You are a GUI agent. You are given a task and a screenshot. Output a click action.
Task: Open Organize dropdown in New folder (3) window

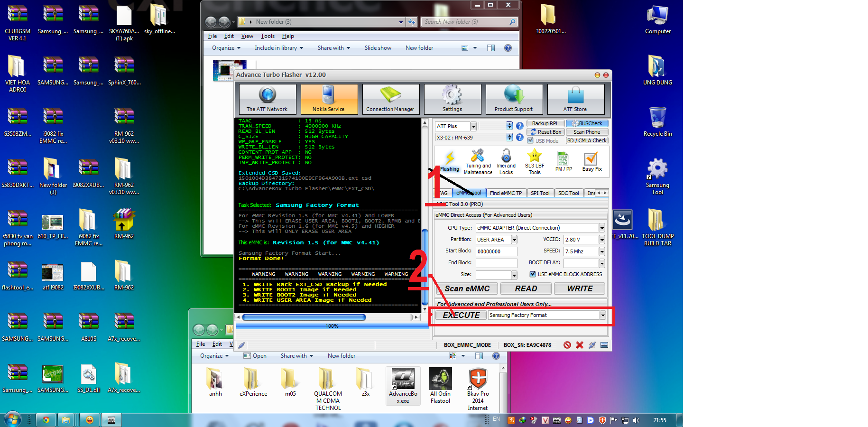point(226,48)
